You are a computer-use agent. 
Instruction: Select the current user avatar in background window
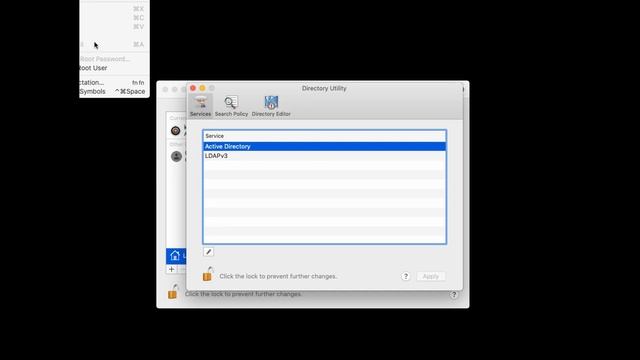[176, 131]
